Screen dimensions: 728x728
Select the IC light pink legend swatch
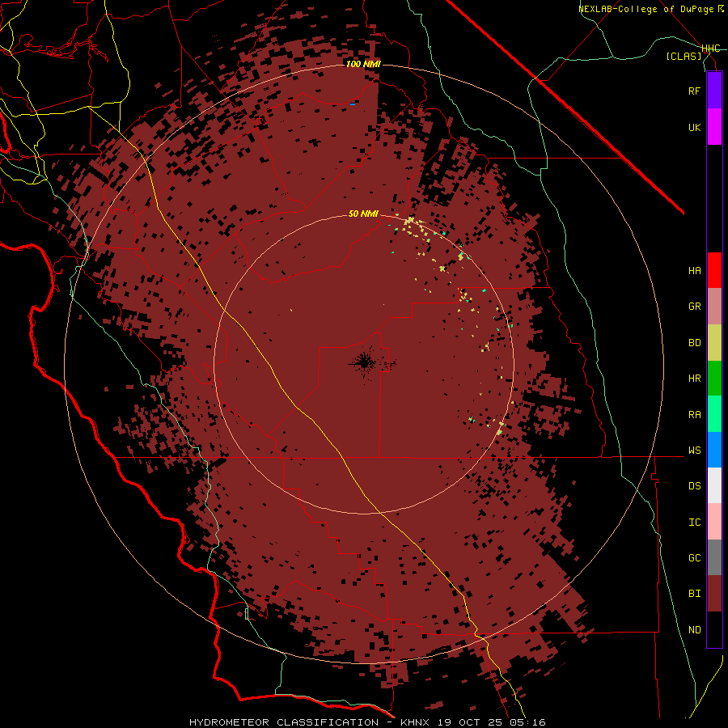pos(714,522)
